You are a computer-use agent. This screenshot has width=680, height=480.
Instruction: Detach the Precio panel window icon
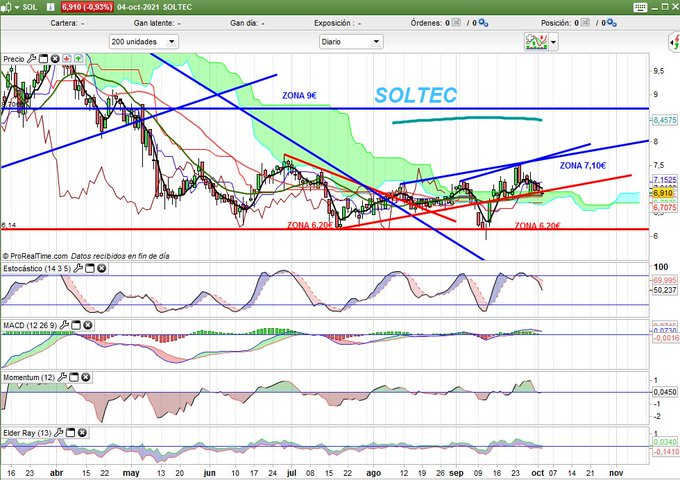coord(43,59)
